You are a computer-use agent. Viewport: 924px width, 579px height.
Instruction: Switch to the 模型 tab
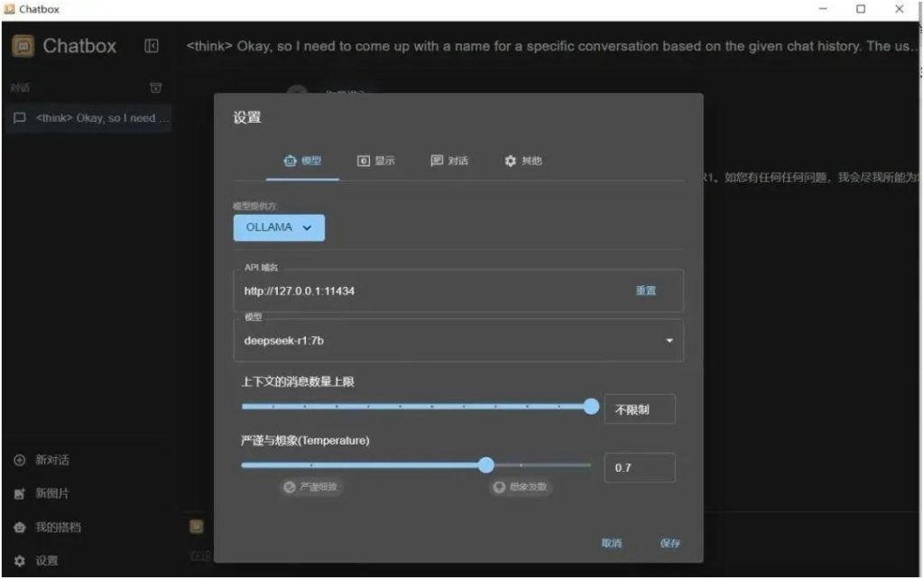pos(302,161)
